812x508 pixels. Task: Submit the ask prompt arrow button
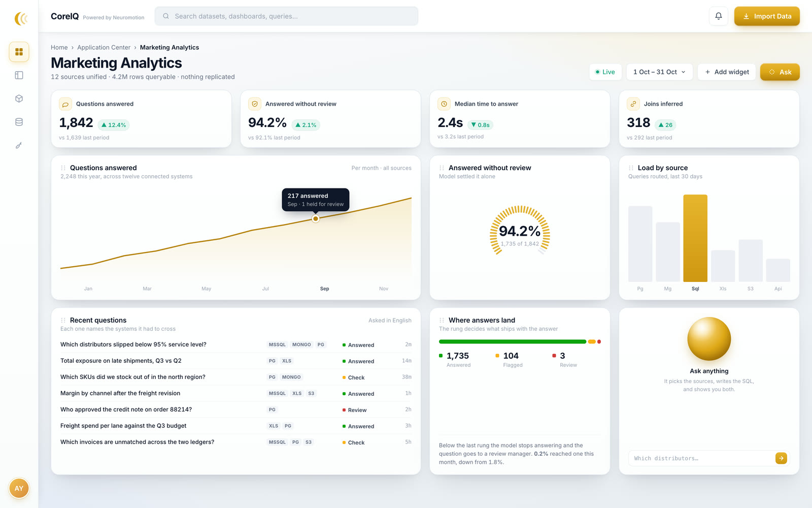[781, 458]
